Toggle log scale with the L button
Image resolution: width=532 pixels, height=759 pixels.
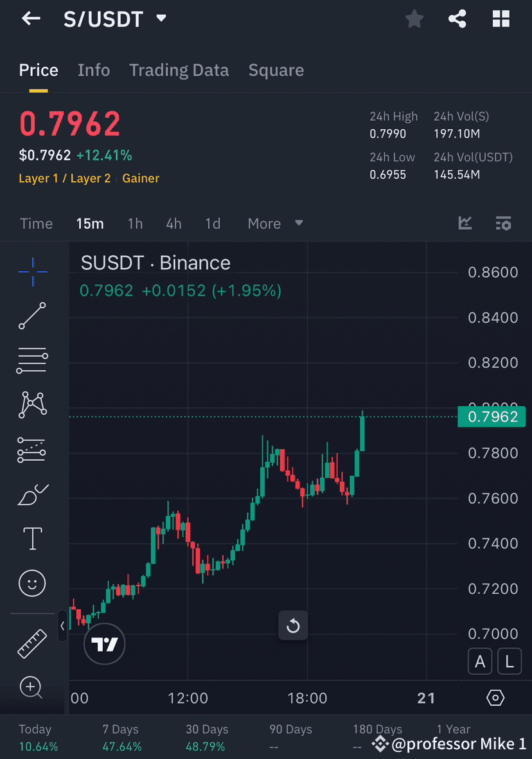(510, 661)
